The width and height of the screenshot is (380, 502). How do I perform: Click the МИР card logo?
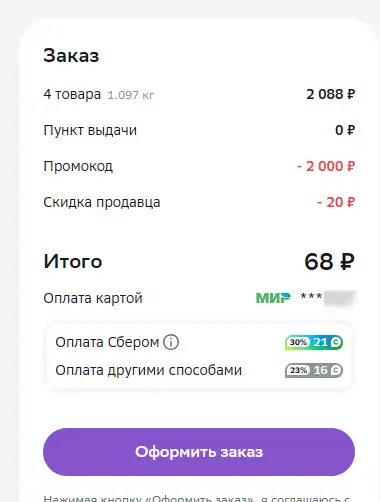click(x=273, y=298)
